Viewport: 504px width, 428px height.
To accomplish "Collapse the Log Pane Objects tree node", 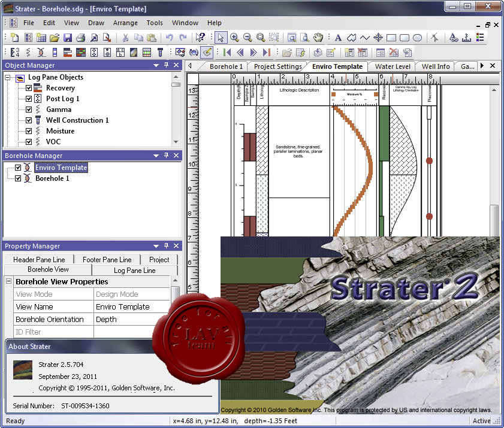I will (x=8, y=77).
